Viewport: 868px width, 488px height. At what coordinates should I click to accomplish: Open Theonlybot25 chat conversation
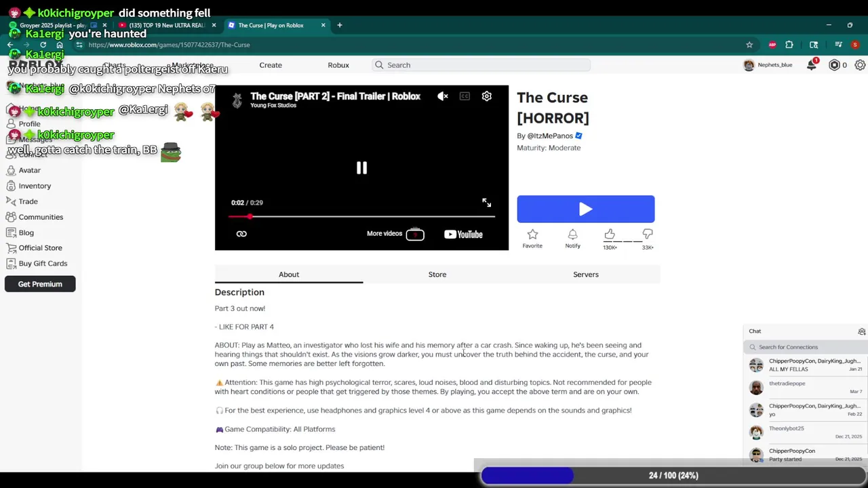click(x=806, y=432)
